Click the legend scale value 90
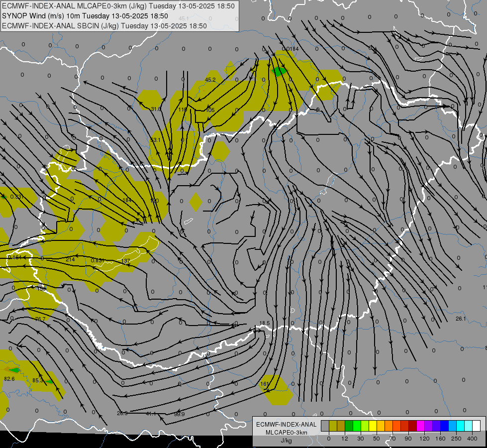The height and width of the screenshot is (448, 487). point(408,439)
